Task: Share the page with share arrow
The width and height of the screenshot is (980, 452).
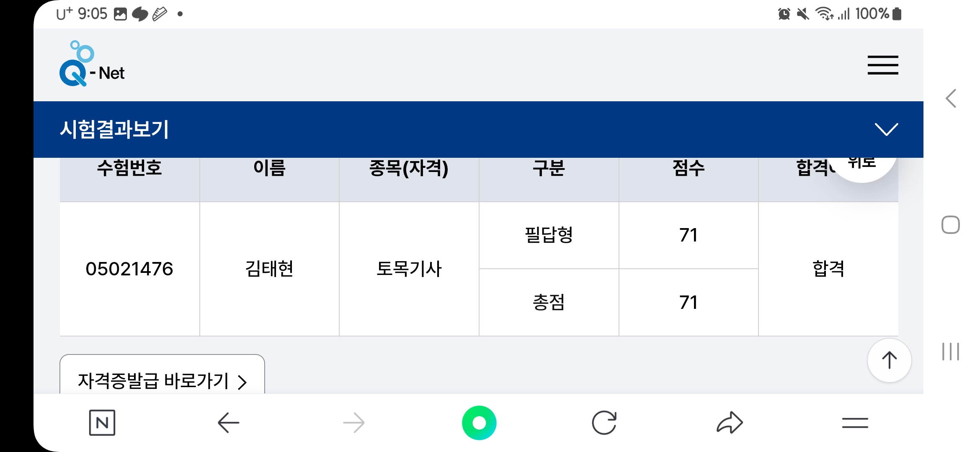Action: [730, 423]
